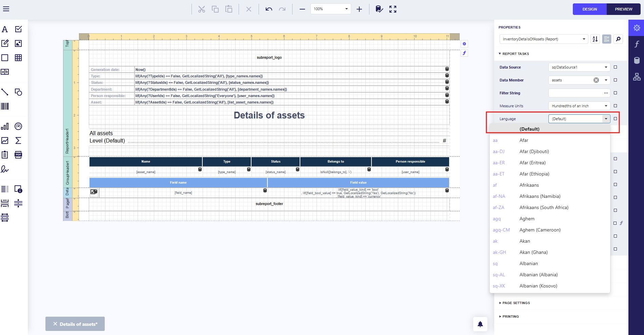Select the Check Box tool in toolbox
Viewport: 644px width, 335px height.
click(x=18, y=29)
